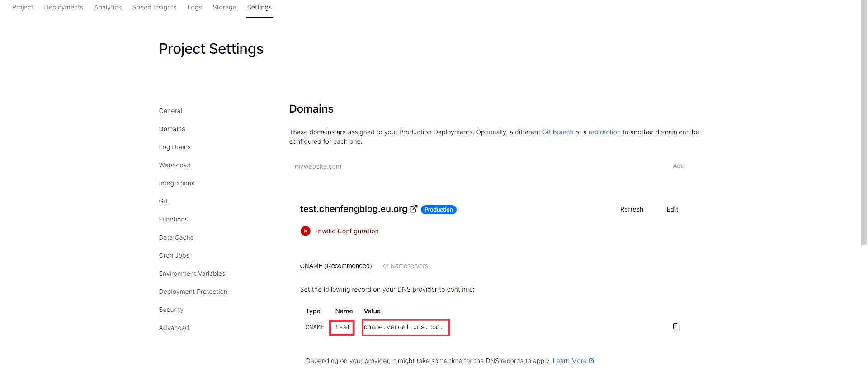868x377 pixels.
Task: Open test.chenfengblog.eu.org external link icon
Action: (414, 209)
